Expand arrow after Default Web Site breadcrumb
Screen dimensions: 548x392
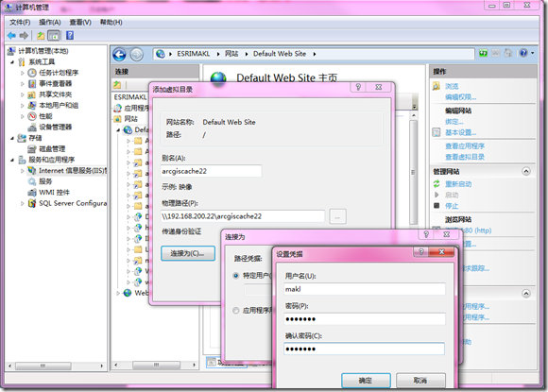pyautogui.click(x=315, y=54)
